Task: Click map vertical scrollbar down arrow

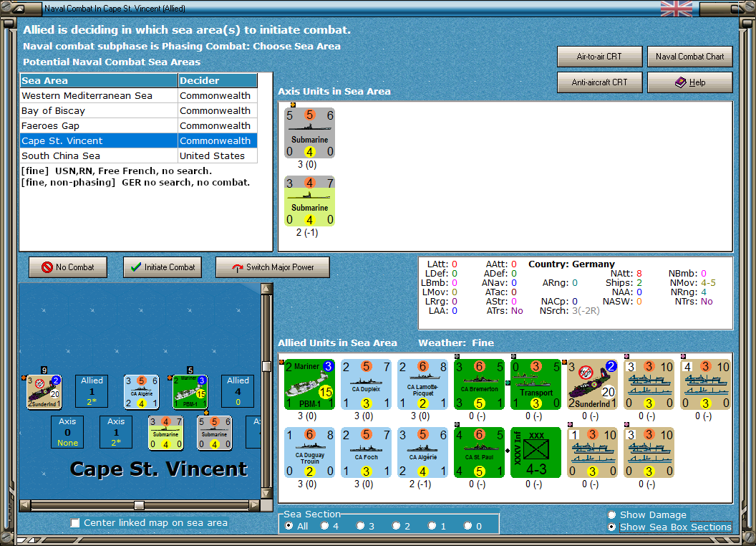Action: coord(266,494)
